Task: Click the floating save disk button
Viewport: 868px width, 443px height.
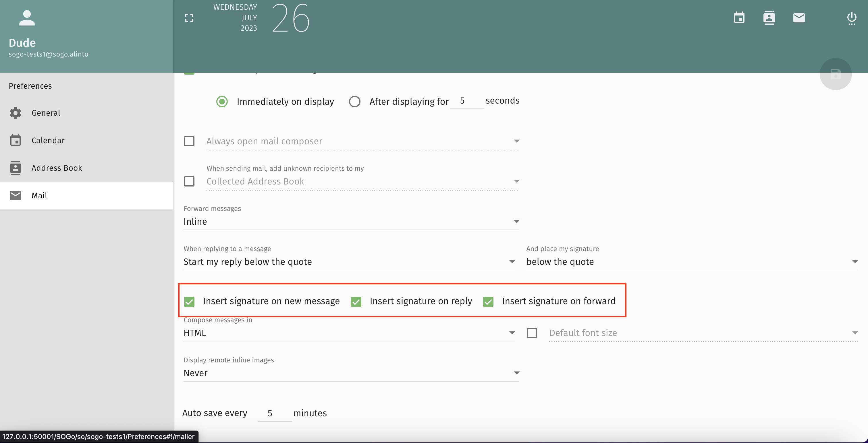Action: click(x=835, y=74)
